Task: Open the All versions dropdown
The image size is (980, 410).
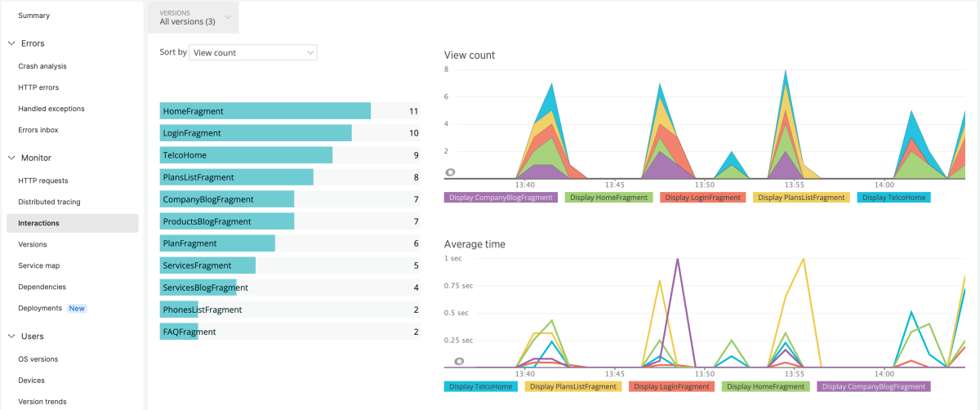Action: click(194, 17)
